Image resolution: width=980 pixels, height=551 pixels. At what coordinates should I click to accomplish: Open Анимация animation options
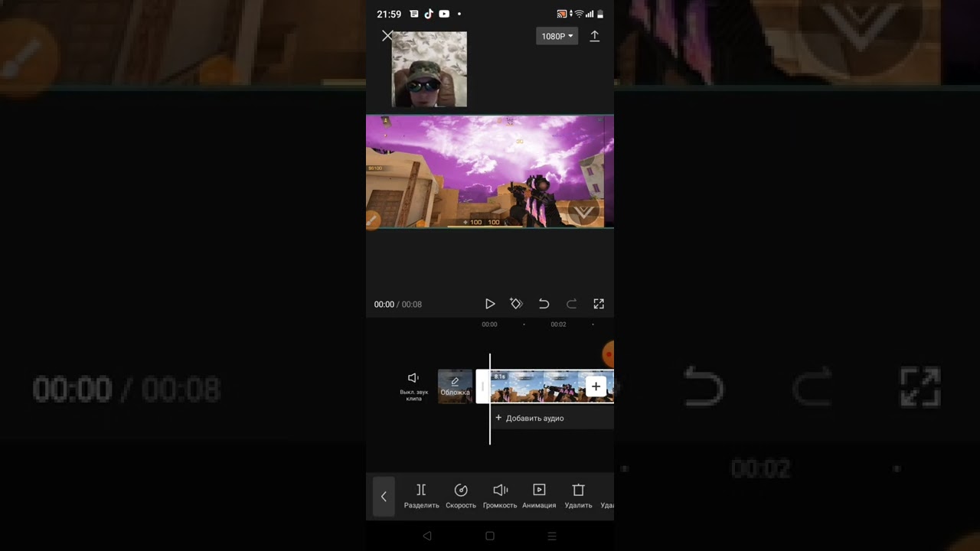[x=539, y=496]
